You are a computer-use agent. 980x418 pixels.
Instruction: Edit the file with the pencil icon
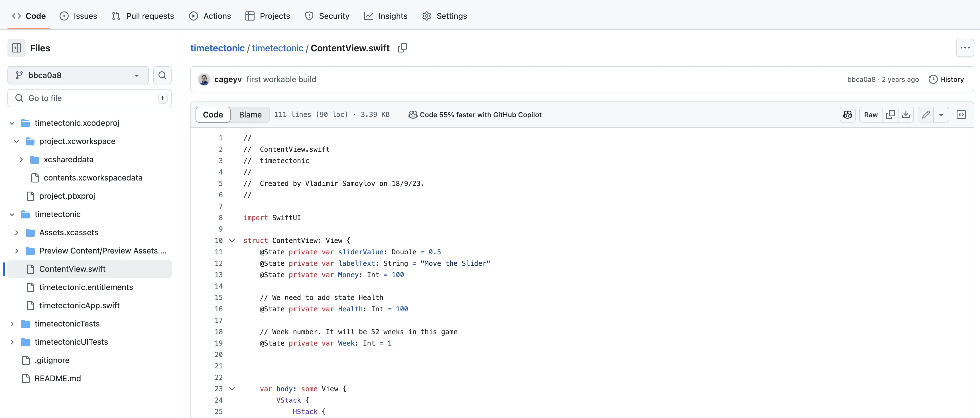(x=926, y=115)
